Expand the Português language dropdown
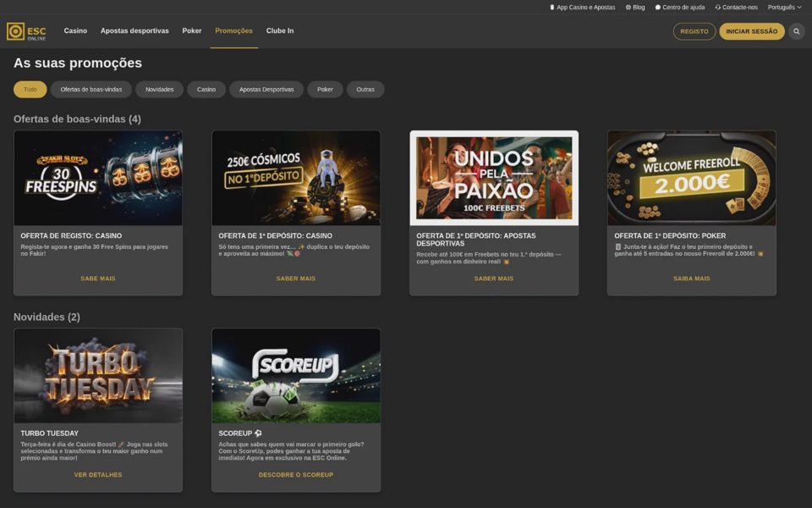Viewport: 812px width, 508px height. [x=785, y=8]
